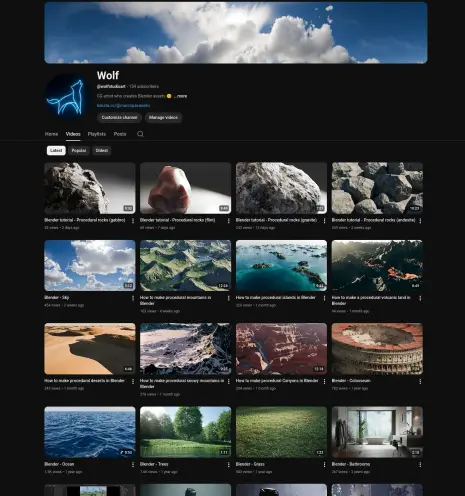Screen dimensions: 465x496
Task: Open the Blender - Colosseum thumbnail
Action: coord(377,349)
